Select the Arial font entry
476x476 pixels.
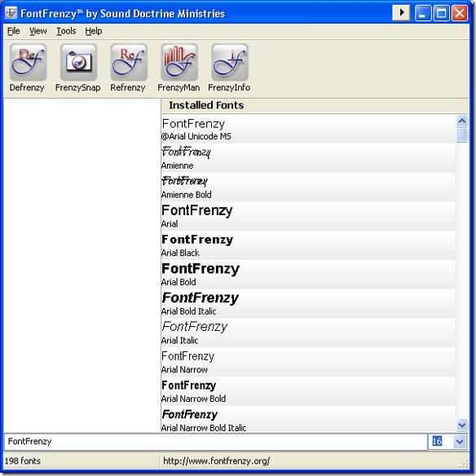[308, 217]
